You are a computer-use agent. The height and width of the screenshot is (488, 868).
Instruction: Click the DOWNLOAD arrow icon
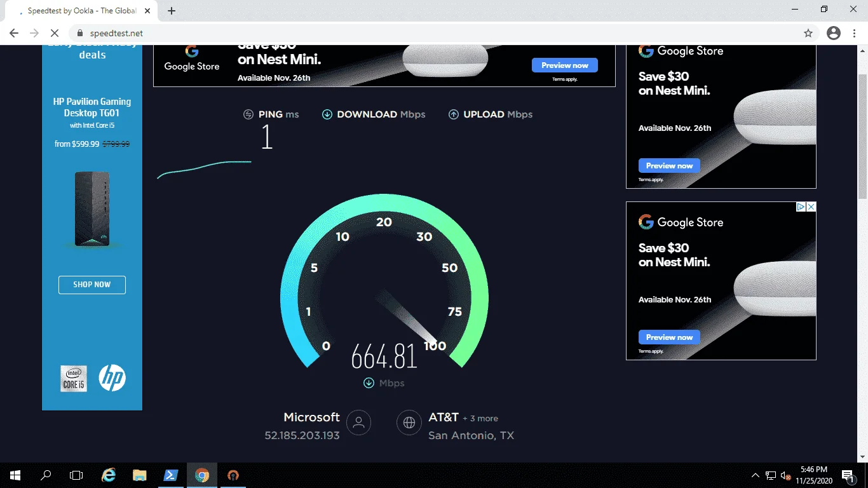tap(327, 114)
